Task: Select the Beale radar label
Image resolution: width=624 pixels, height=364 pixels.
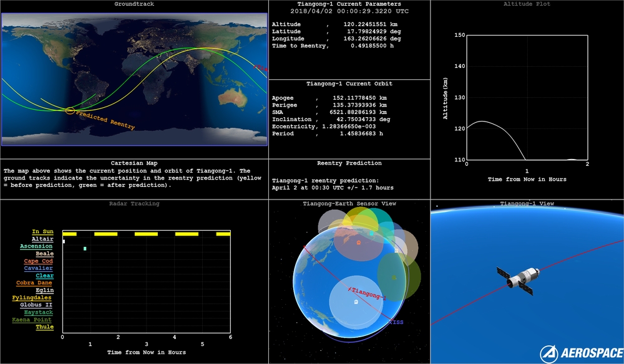Action: click(44, 254)
